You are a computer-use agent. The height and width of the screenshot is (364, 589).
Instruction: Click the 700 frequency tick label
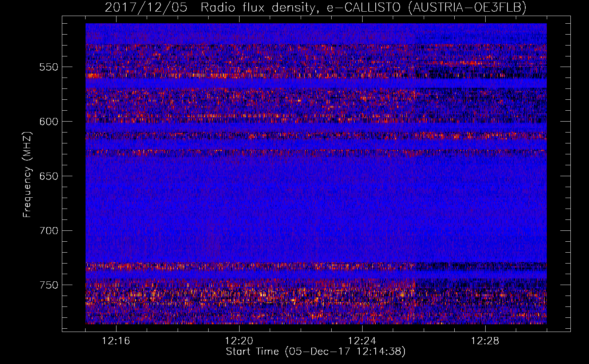[x=49, y=231]
